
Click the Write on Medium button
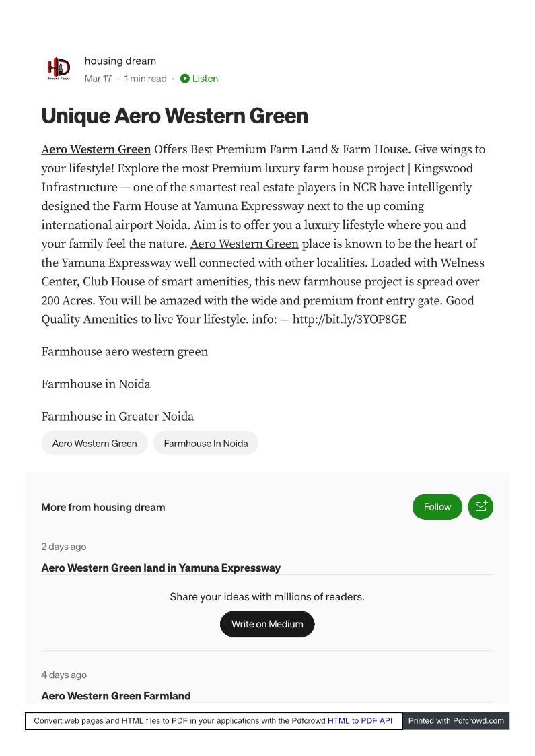(267, 624)
